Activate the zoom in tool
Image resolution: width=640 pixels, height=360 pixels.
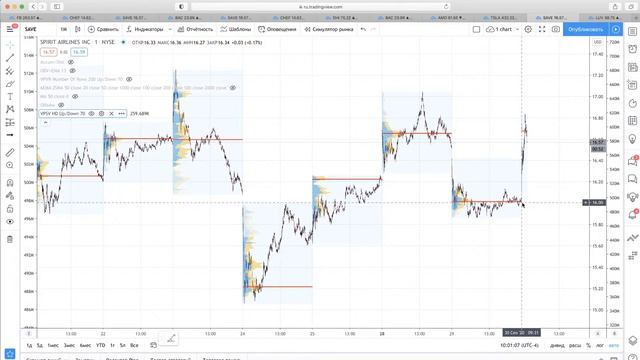(x=10, y=165)
